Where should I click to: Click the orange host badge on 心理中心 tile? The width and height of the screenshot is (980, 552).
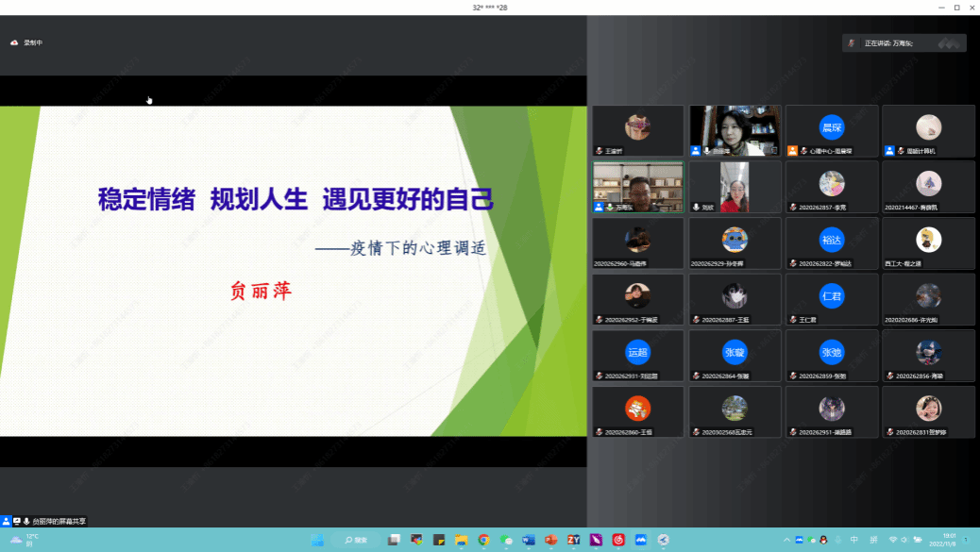pyautogui.click(x=792, y=151)
